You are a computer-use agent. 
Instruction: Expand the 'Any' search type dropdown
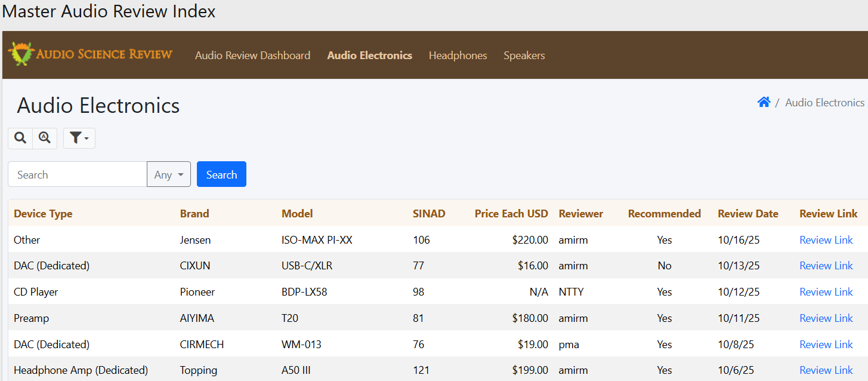169,174
